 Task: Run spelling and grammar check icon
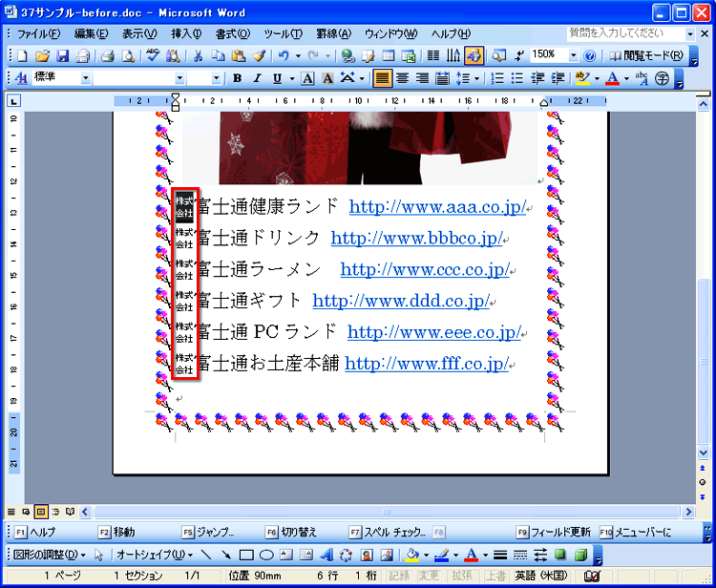click(x=153, y=56)
